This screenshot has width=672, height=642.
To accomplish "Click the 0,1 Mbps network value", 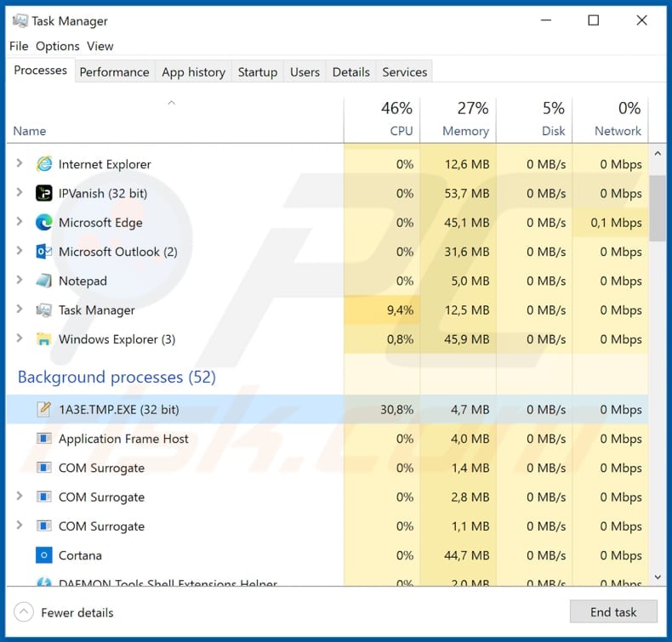I will pyautogui.click(x=617, y=223).
